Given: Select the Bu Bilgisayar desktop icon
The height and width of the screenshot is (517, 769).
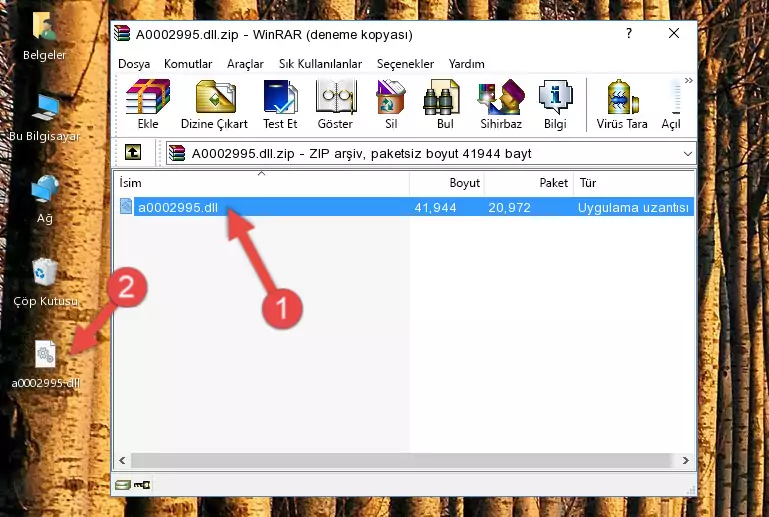Looking at the screenshot, I should (x=44, y=118).
